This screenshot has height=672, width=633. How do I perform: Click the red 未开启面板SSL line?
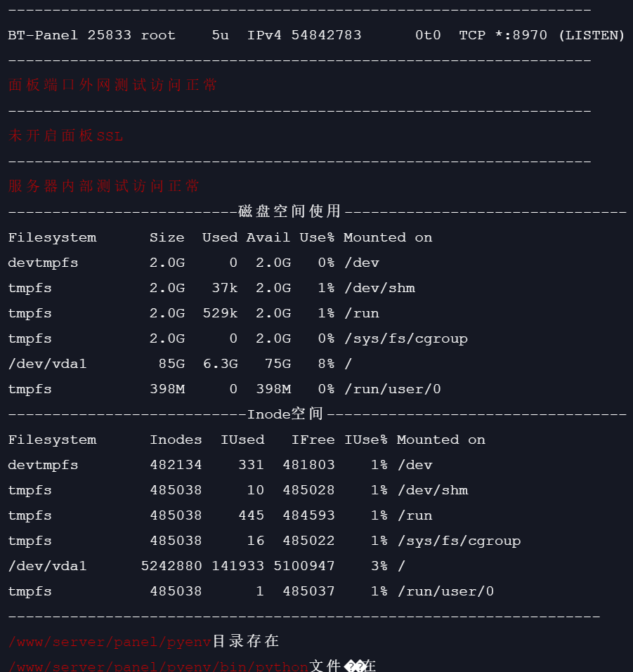[x=65, y=136]
